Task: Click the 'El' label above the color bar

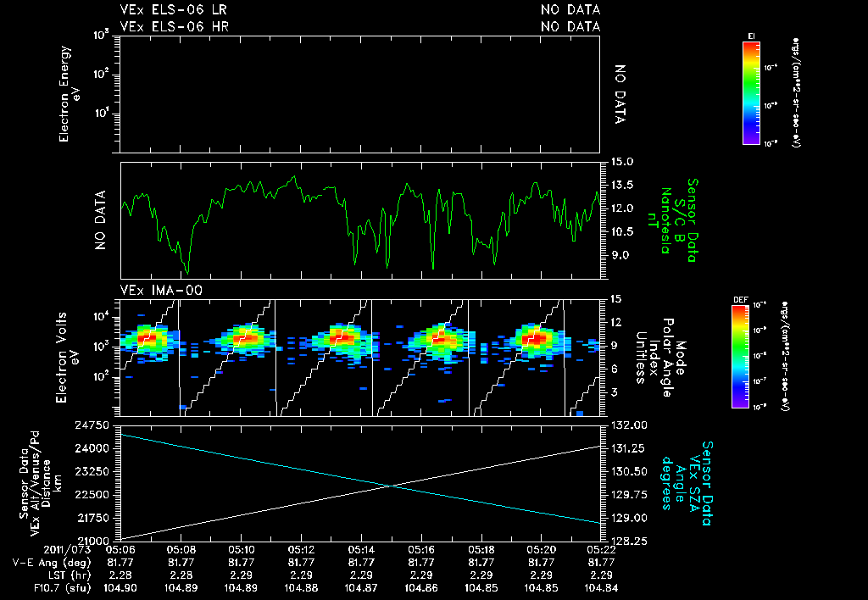Action: coord(751,36)
